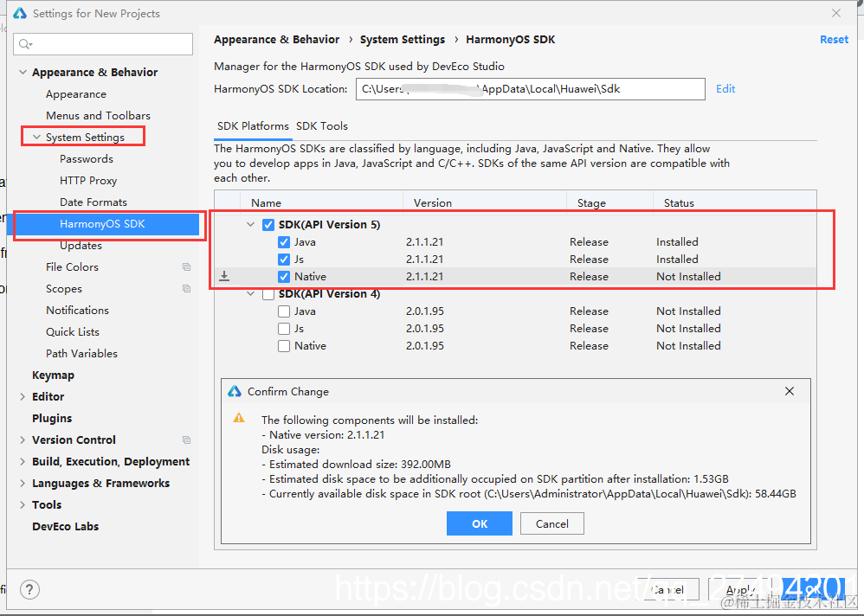Check Native 2.0.1.95 checkbox
The height and width of the screenshot is (616, 864).
[x=284, y=346]
